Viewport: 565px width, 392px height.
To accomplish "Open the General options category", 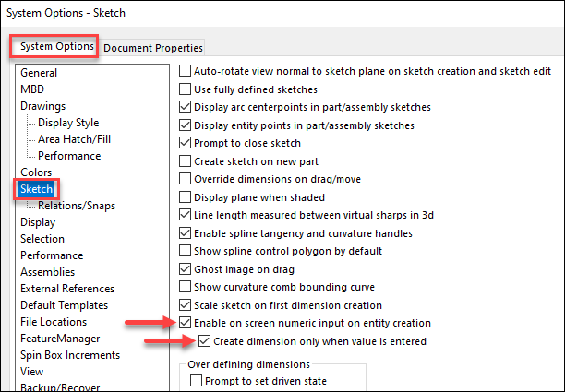I will [39, 73].
